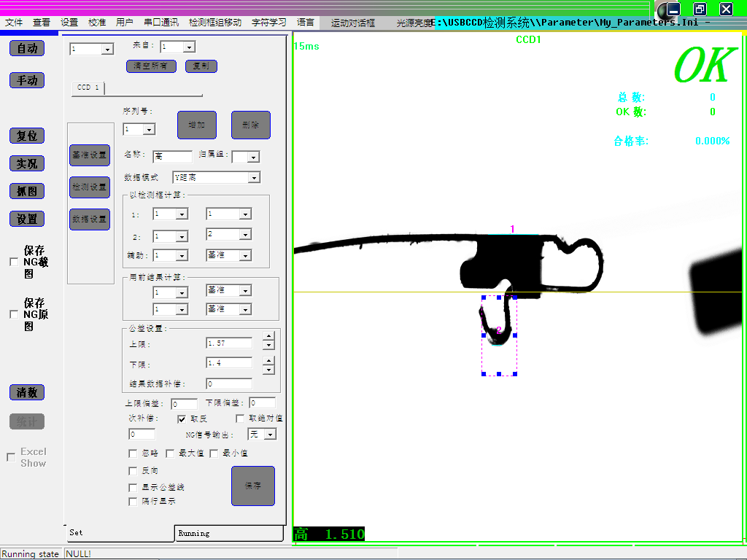Enable the 保存NG截图 checkbox
The height and width of the screenshot is (560, 747).
(x=14, y=262)
